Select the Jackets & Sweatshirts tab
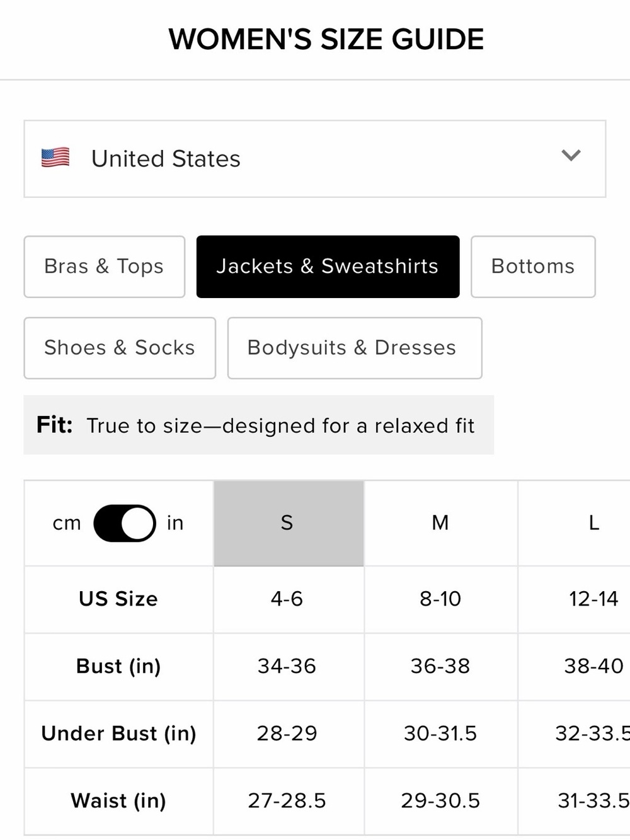Viewport: 630px width, 840px height. click(328, 267)
